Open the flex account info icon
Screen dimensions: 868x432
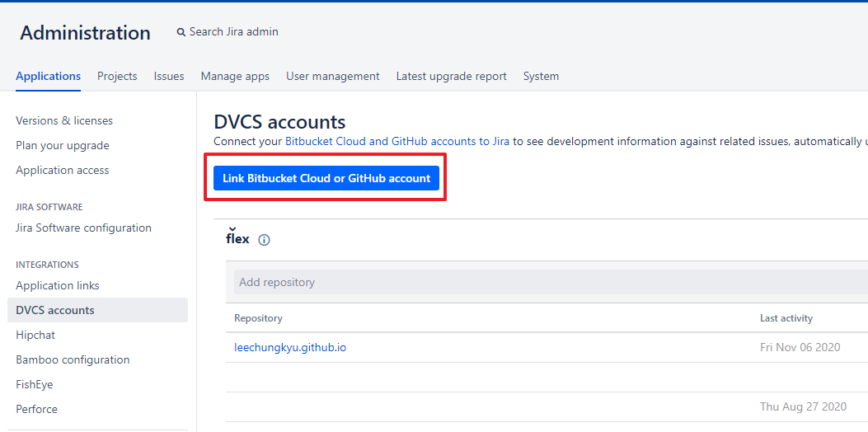[264, 240]
